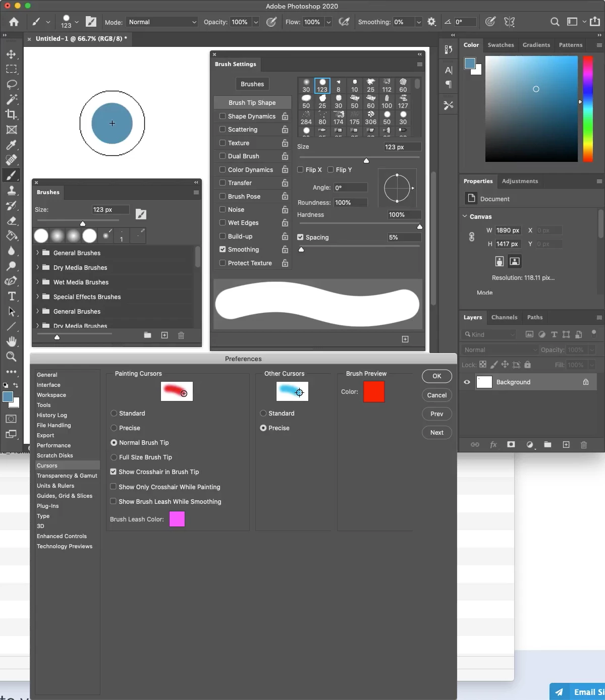Uncheck the Spacing checkbox
The width and height of the screenshot is (605, 700).
pos(300,237)
